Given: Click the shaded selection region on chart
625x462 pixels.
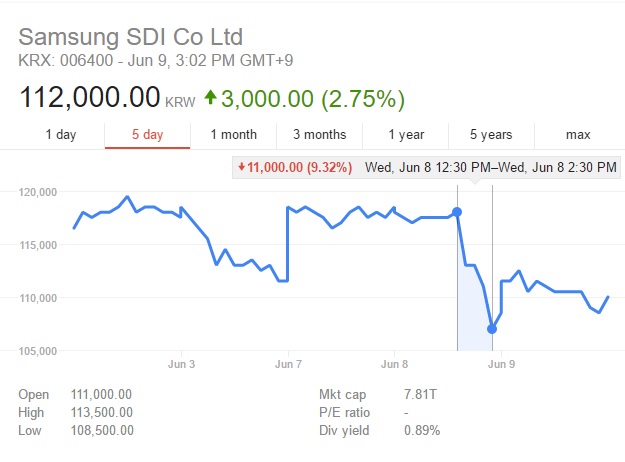Looking at the screenshot, I should click(x=472, y=311).
